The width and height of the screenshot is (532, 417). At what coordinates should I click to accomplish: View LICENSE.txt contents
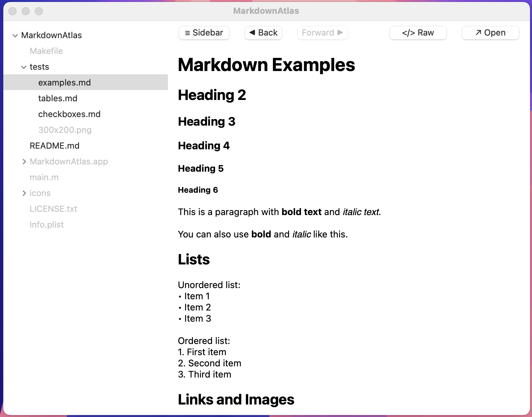(53, 209)
